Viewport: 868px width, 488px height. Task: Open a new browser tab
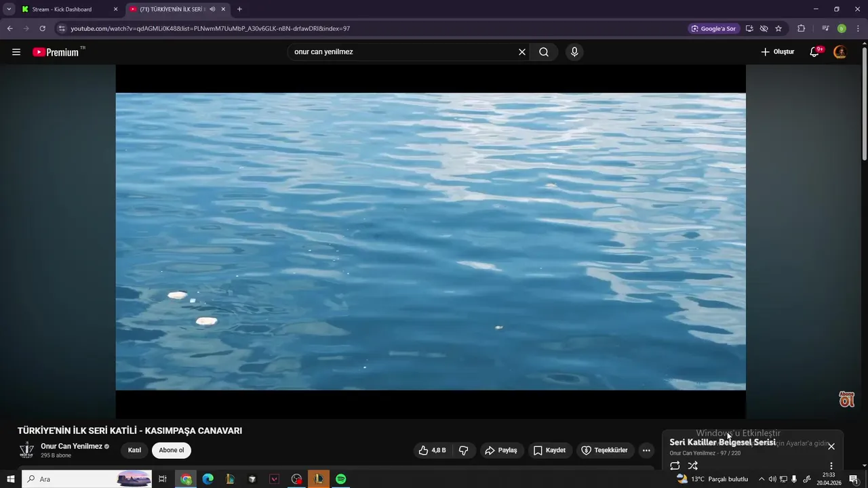(239, 9)
